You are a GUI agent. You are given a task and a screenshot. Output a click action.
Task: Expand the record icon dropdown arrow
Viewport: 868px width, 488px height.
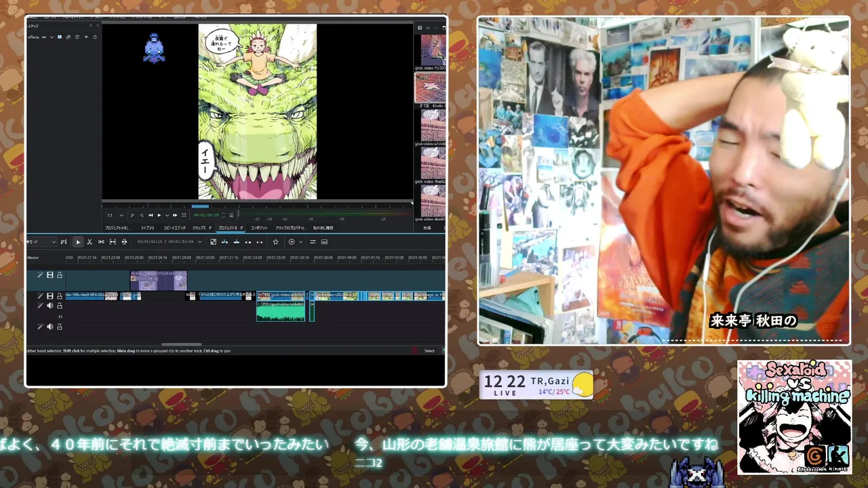coord(300,242)
